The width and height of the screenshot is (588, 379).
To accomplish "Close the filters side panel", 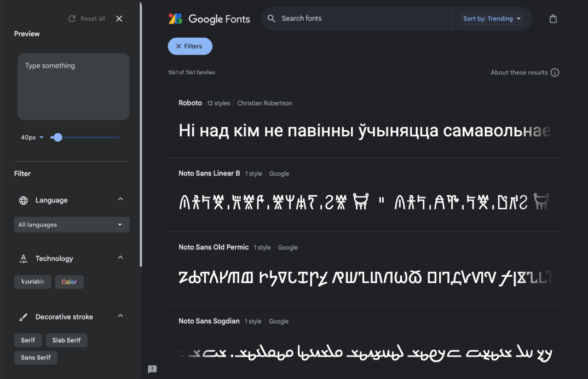I will click(119, 19).
